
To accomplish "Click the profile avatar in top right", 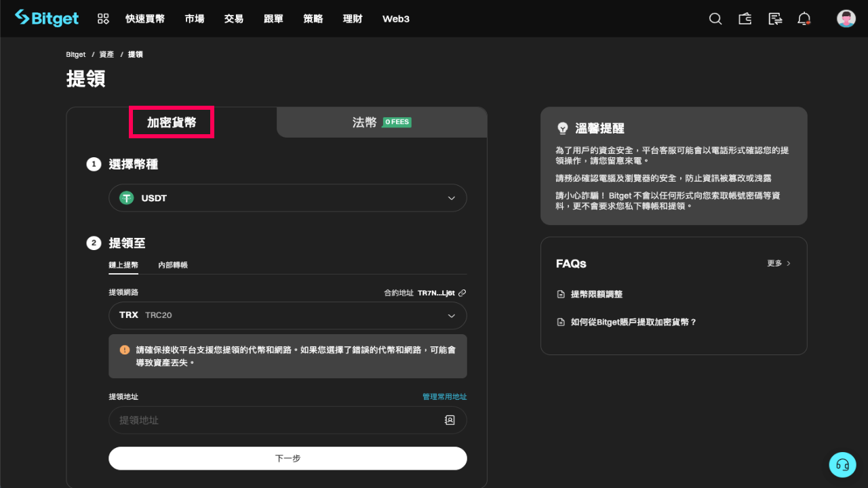I will pos(846,18).
